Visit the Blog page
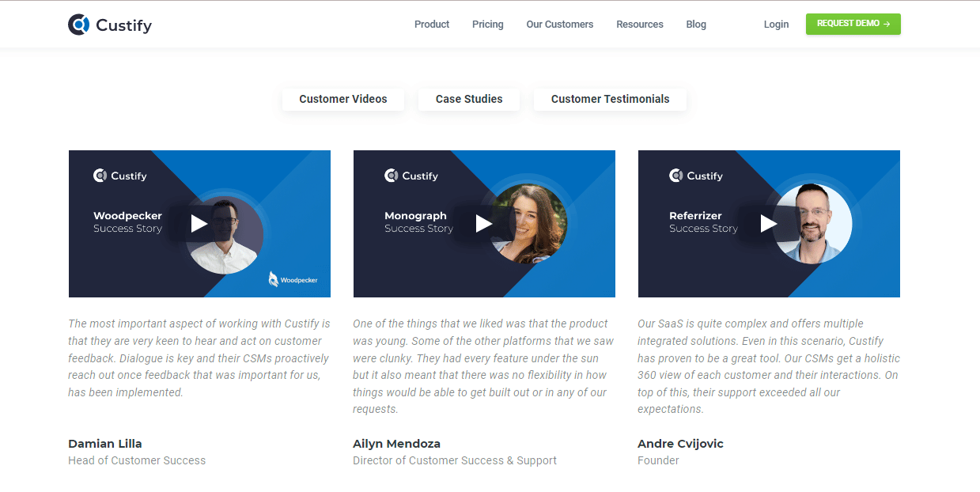980x492 pixels. (696, 25)
